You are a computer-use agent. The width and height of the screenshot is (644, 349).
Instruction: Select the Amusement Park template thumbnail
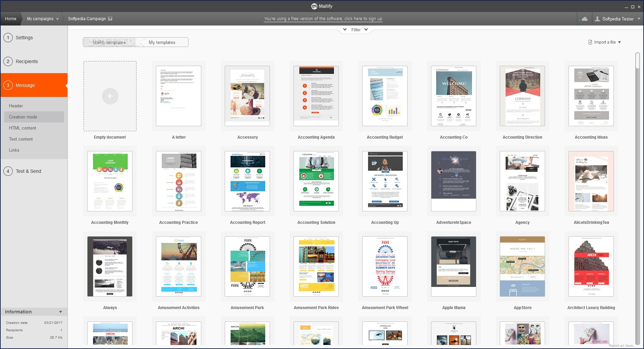click(247, 266)
